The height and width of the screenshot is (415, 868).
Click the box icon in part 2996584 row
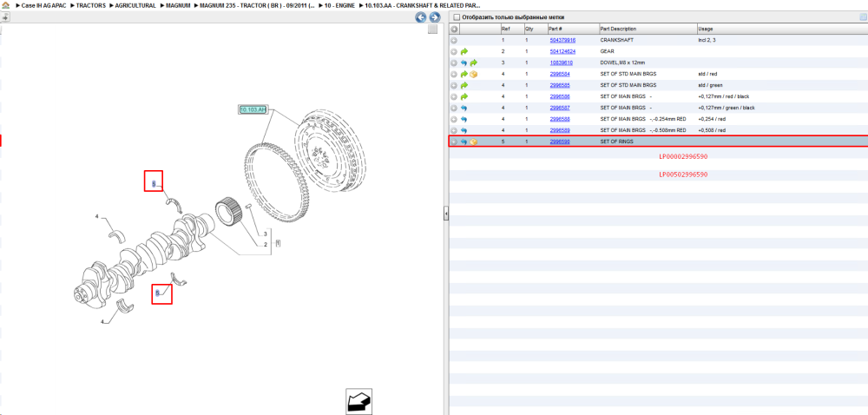[x=473, y=74]
